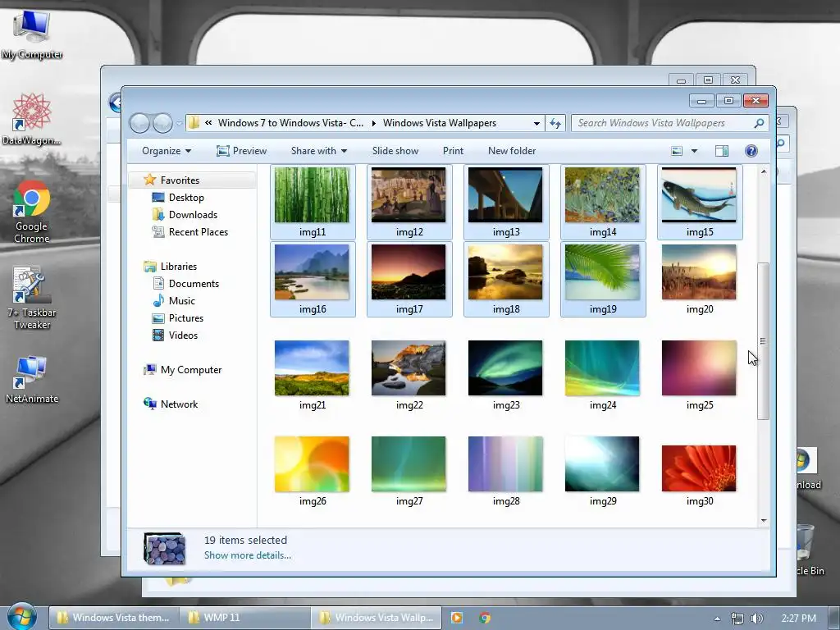Select the 7+ Taskbar Tweaker shortcut
The height and width of the screenshot is (630, 840).
point(32,299)
